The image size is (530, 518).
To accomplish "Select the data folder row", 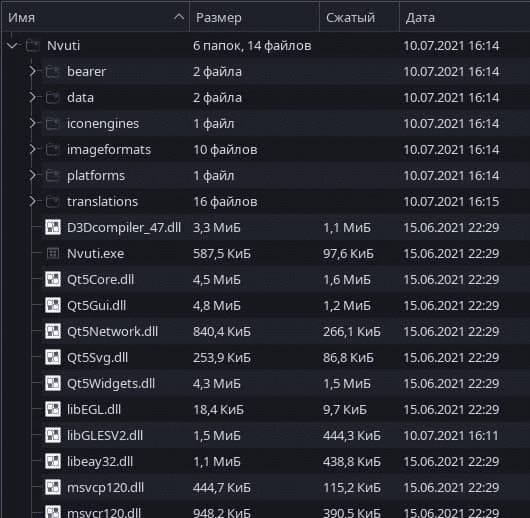I will pos(286,97).
